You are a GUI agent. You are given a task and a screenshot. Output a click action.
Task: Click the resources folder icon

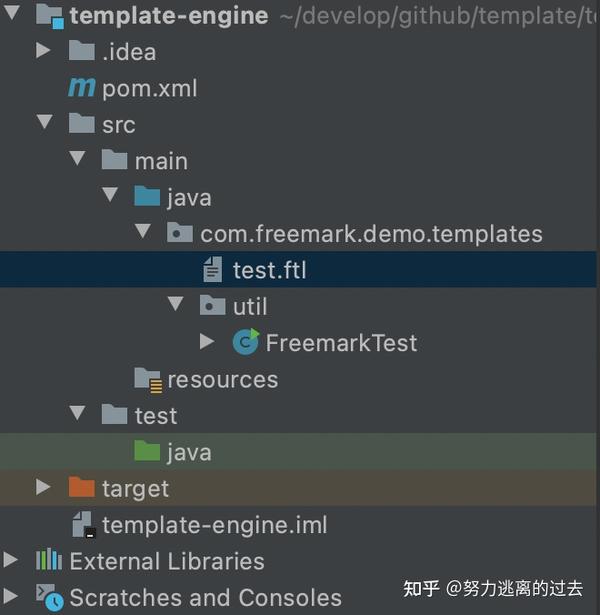coord(148,379)
